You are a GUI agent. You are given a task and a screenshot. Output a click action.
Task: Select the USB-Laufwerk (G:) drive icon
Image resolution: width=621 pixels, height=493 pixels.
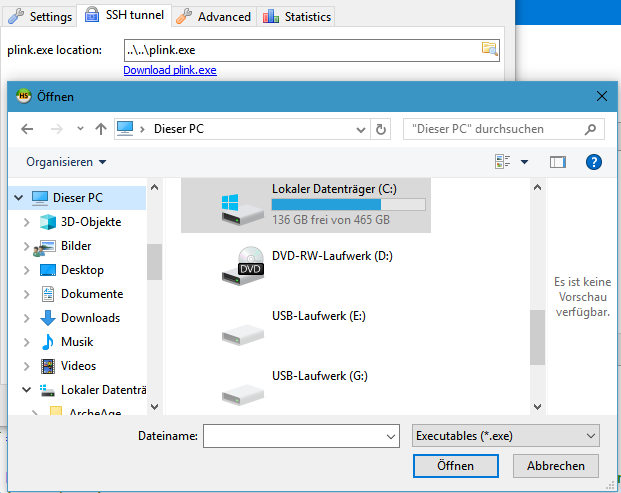coord(243,394)
